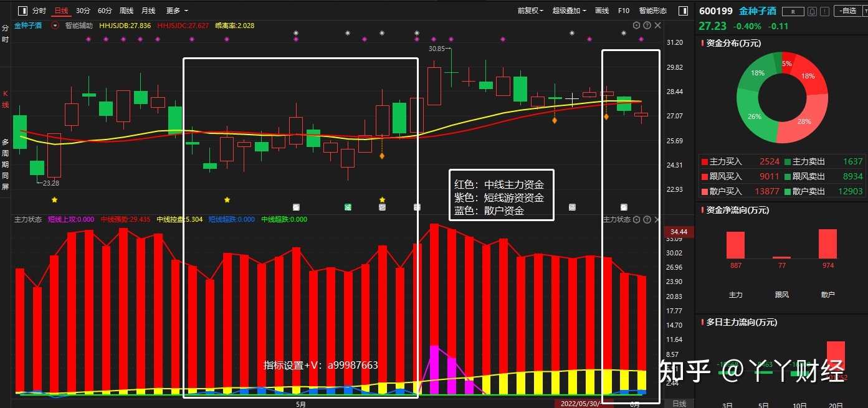Activate the 画线 drawing tool
868x408 pixels.
pyautogui.click(x=602, y=11)
